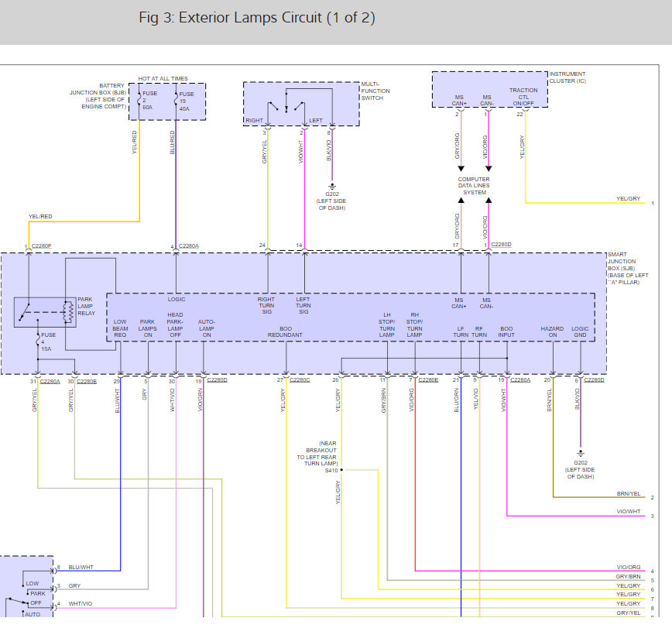Click the horizontal 'VIO/ORG' wire label at output 4
This screenshot has width=672, height=635.
(629, 568)
